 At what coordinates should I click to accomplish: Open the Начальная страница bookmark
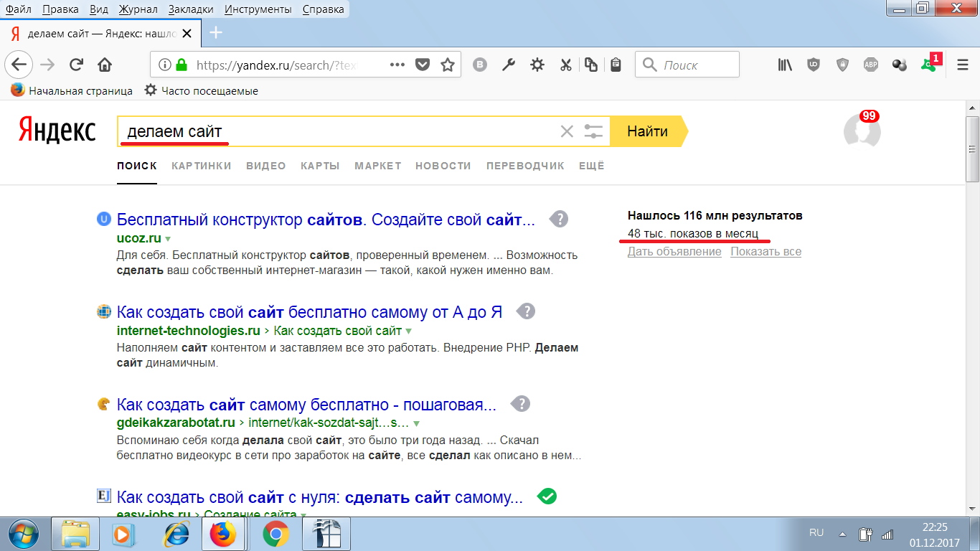(x=72, y=90)
